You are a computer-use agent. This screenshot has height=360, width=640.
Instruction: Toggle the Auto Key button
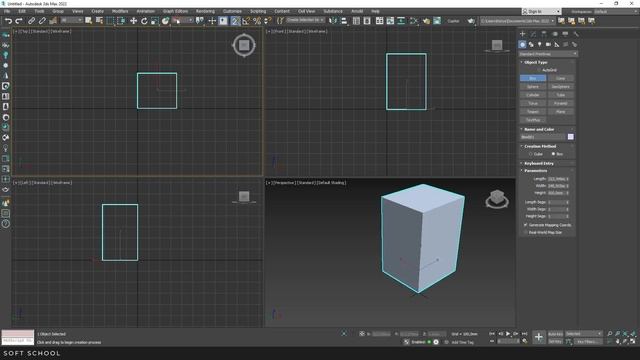point(555,334)
